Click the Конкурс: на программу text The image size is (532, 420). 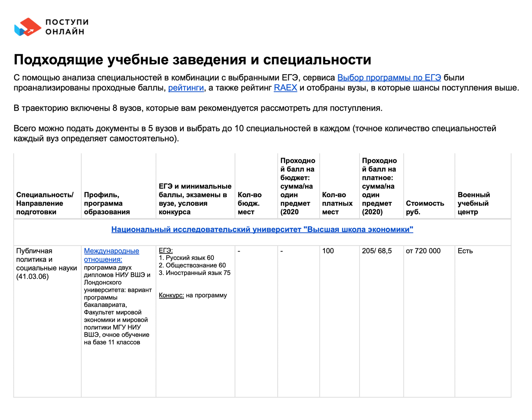pyautogui.click(x=193, y=295)
